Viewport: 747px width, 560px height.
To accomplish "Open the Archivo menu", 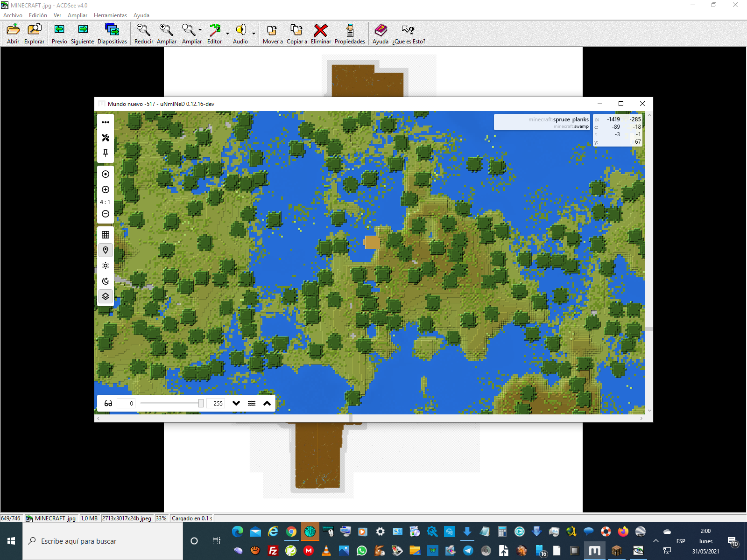I will (13, 15).
